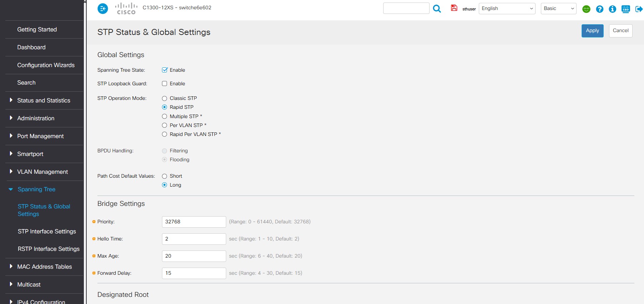Screen dimensions: 644x304
Task: Open STP Status & Global Settings page
Action: [44, 210]
